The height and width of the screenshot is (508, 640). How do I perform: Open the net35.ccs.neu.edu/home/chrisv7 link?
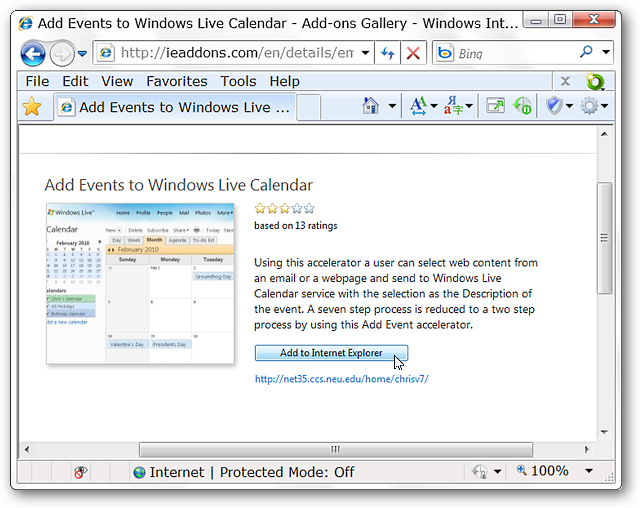click(342, 379)
